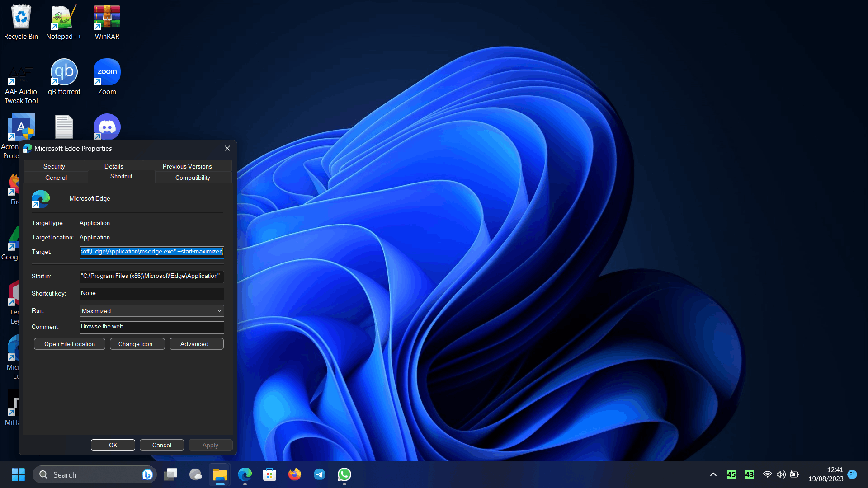Show hidden system tray icons chevron
868x488 pixels.
point(713,474)
